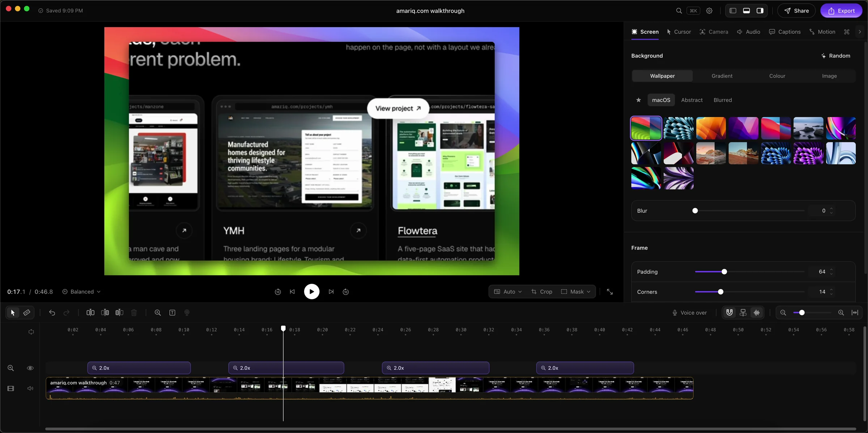Screen dimensions: 868x433
Task: Toggle the track alignment button
Action: pyautogui.click(x=743, y=313)
